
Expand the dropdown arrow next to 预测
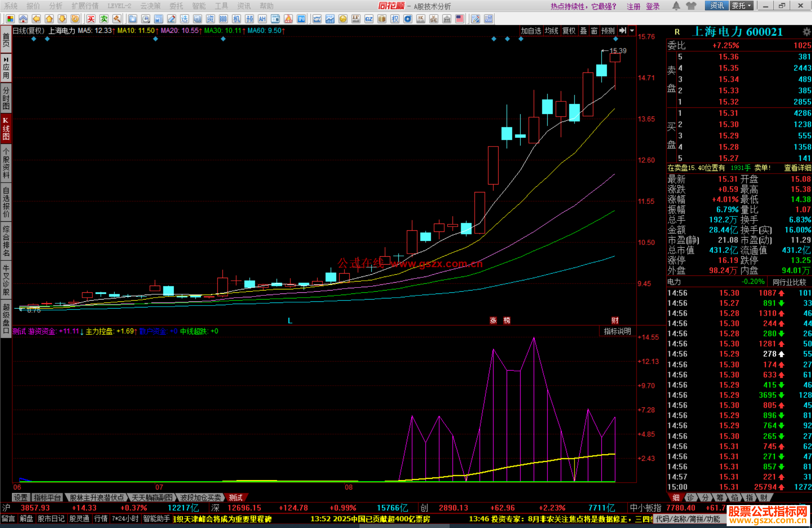632,31
